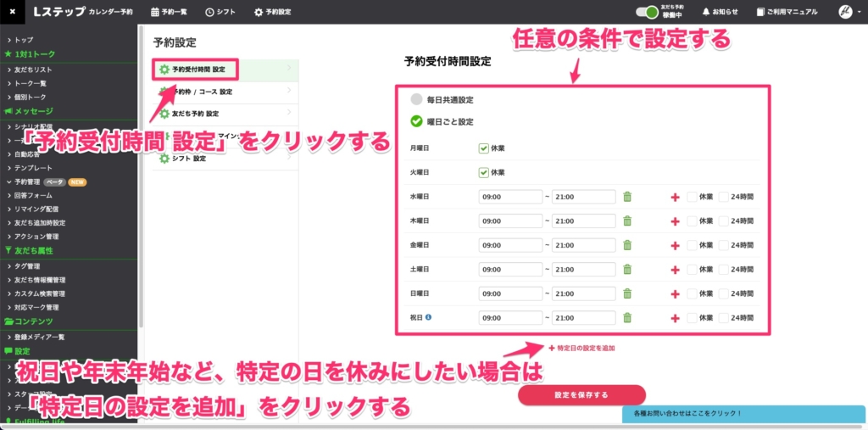Enable the 24時間 checkbox for Wednesday
The width and height of the screenshot is (868, 430).
724,197
